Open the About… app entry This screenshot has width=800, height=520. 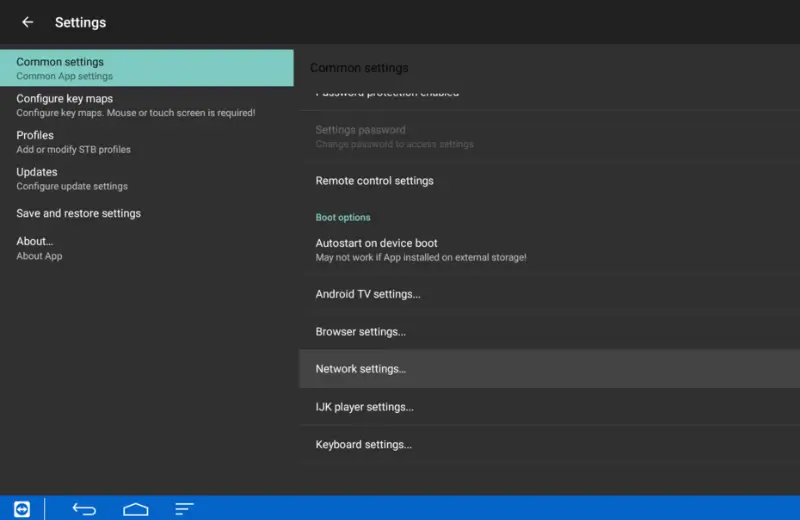pos(146,247)
